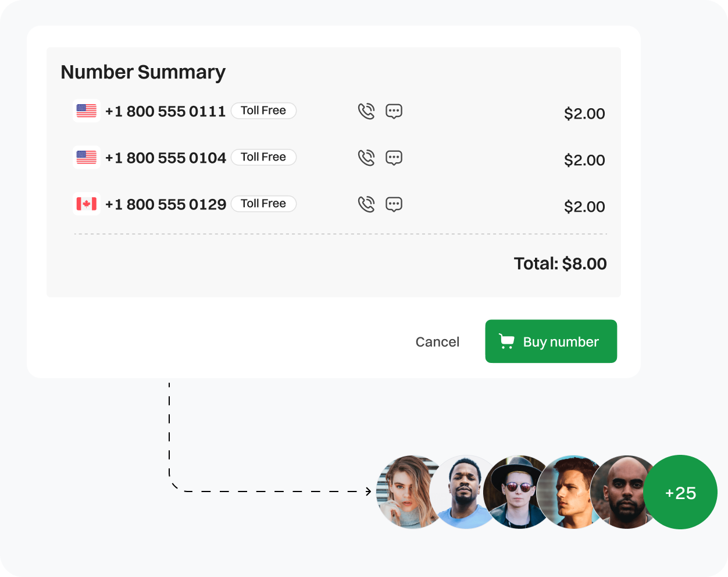This screenshot has height=577, width=728.
Task: Click the shopping cart icon in Buy number button
Action: point(506,341)
